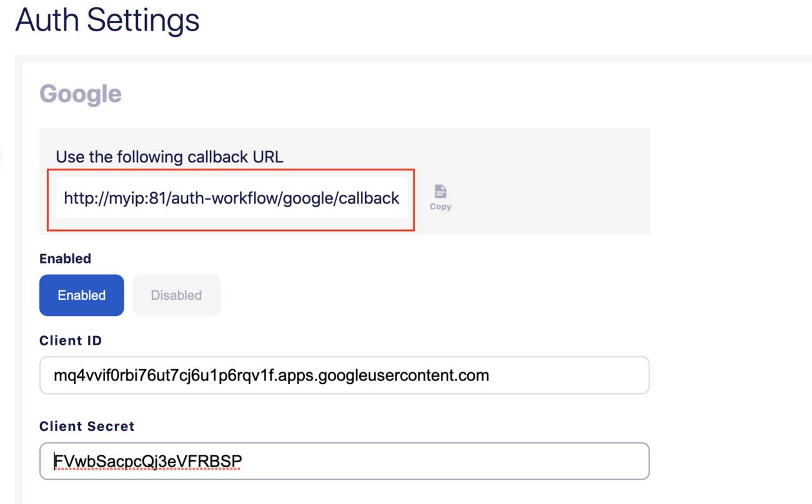The image size is (812, 504).
Task: Click the Copy document icon
Action: tap(440, 192)
